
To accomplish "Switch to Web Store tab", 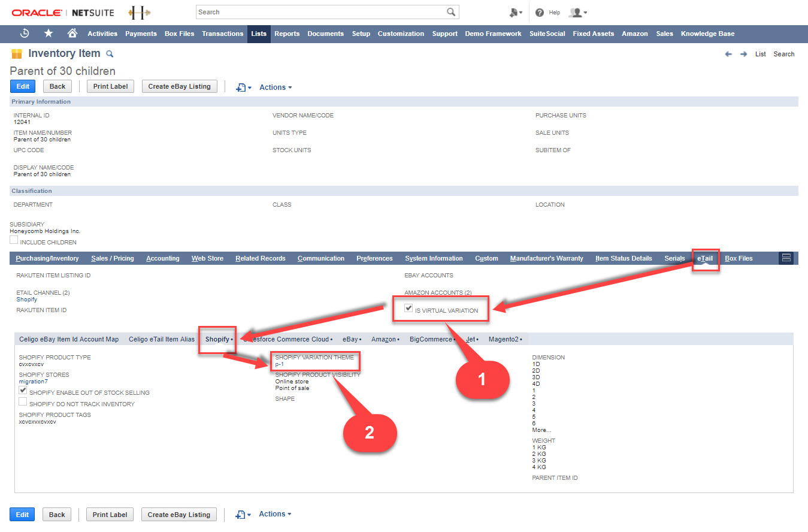I will (207, 258).
